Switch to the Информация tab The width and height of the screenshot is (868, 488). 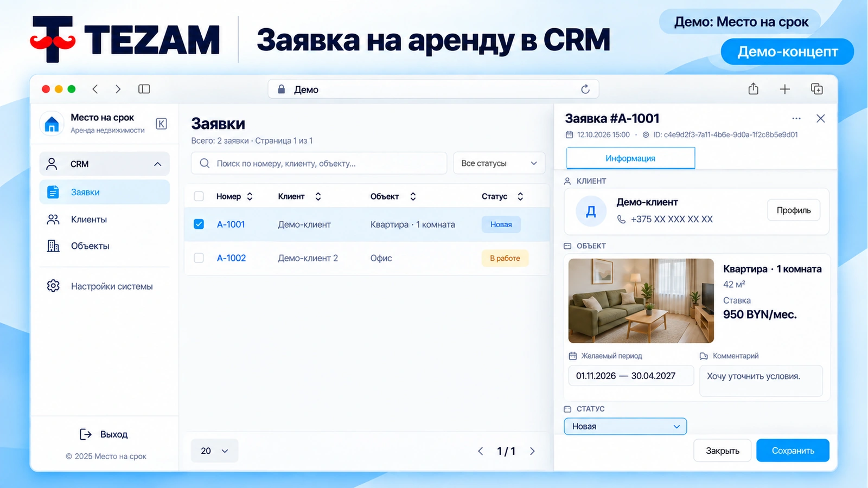[x=630, y=158]
